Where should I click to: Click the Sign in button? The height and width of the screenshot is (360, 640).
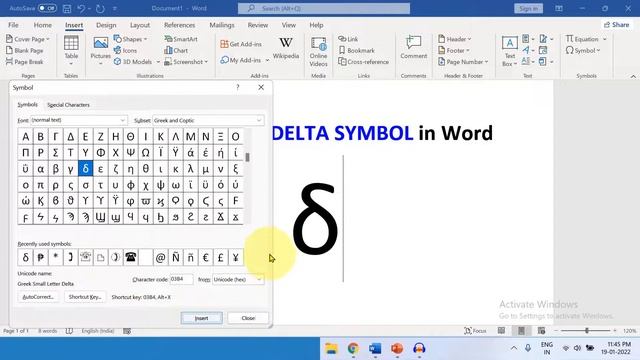[x=528, y=8]
